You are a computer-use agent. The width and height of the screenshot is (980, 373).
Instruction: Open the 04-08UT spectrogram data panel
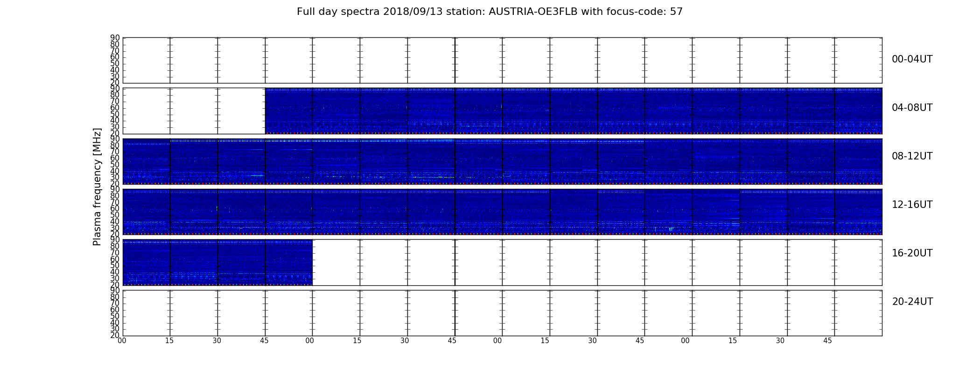point(574,111)
